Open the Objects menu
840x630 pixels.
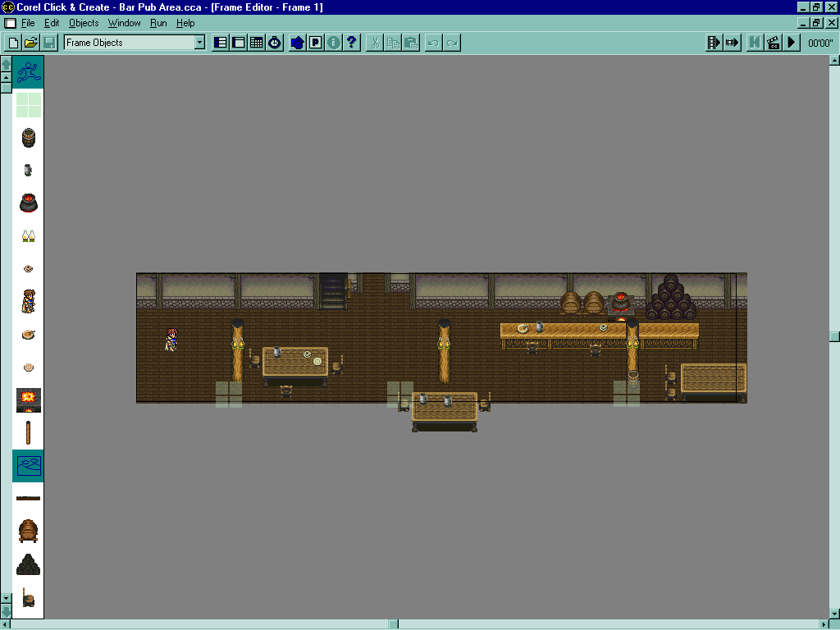(84, 23)
